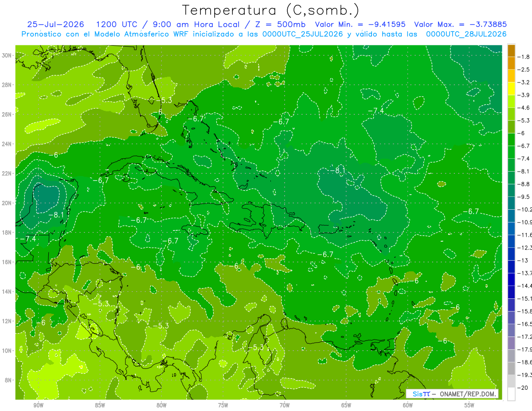Click the "-13" value on the color scale
This screenshot has height=411, width=532.
point(522,261)
